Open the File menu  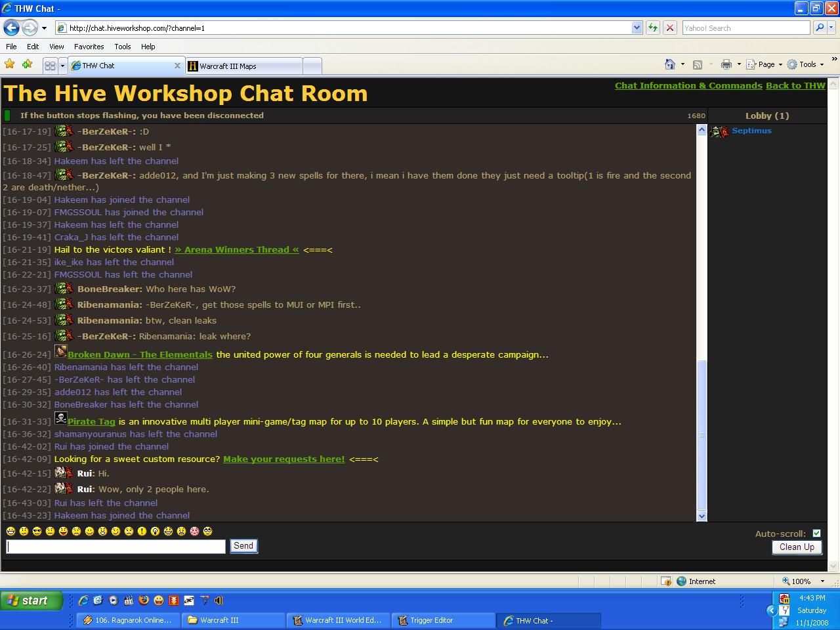click(x=11, y=47)
